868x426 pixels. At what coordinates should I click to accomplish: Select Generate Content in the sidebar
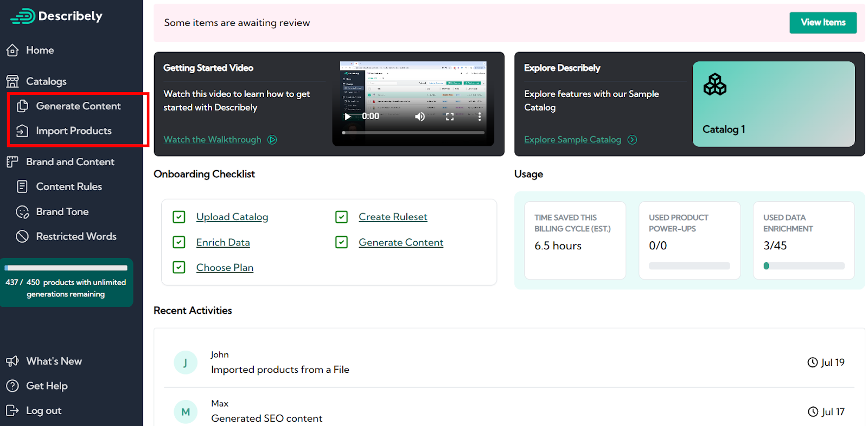pyautogui.click(x=78, y=106)
